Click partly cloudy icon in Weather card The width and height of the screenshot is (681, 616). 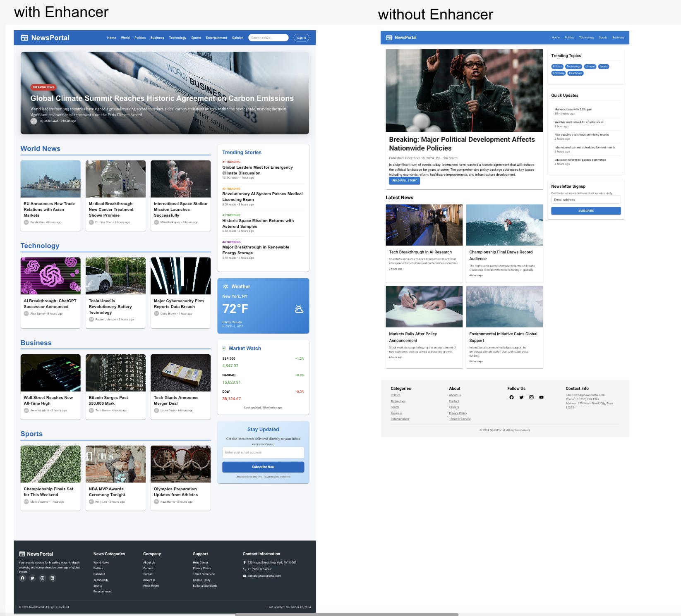pyautogui.click(x=299, y=309)
